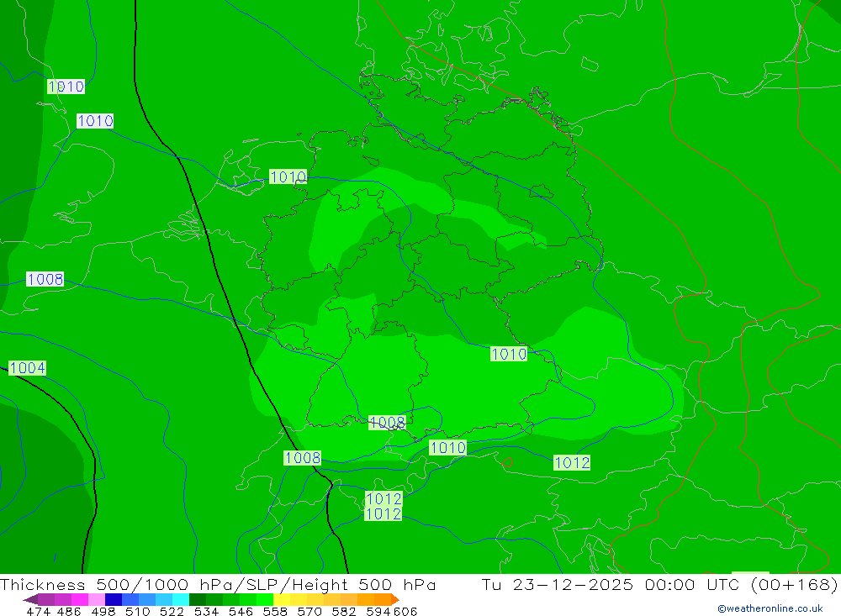Click legend value 486
This screenshot has height=616, width=841.
[68, 611]
